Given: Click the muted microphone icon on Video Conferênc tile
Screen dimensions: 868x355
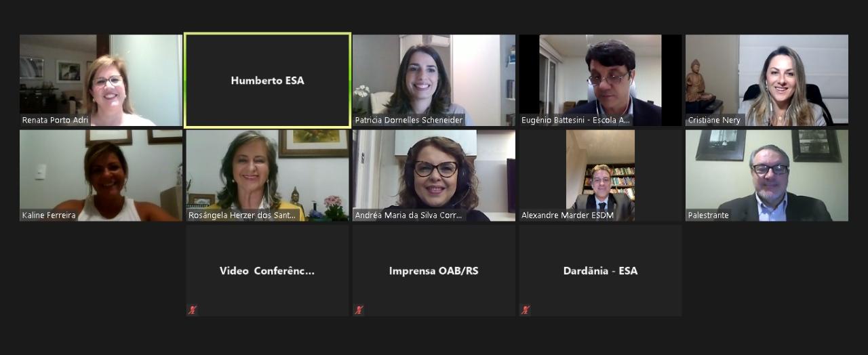Looking at the screenshot, I should click(x=193, y=310).
